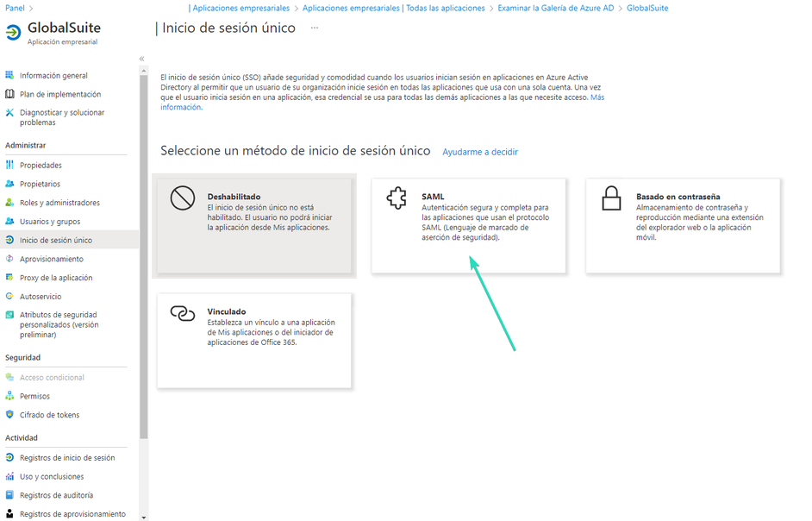Open Registros de auditoría
This screenshot has width=812, height=521.
tap(56, 495)
